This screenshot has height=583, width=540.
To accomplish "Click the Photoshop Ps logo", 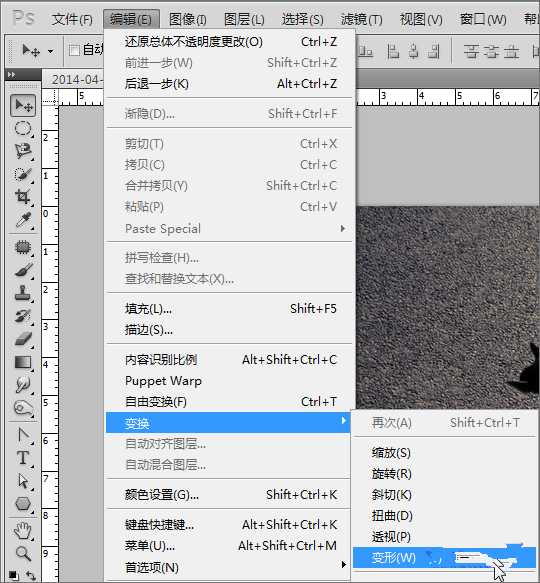I will click(23, 18).
